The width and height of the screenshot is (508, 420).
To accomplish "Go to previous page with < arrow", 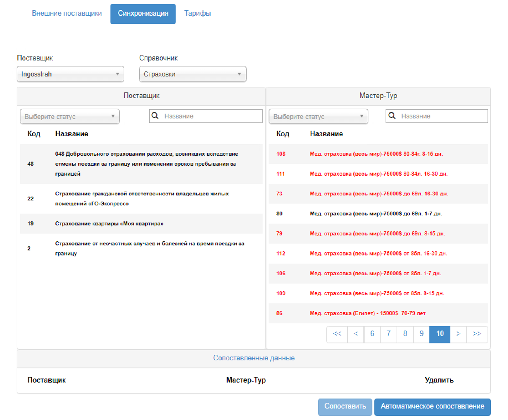I will (356, 334).
